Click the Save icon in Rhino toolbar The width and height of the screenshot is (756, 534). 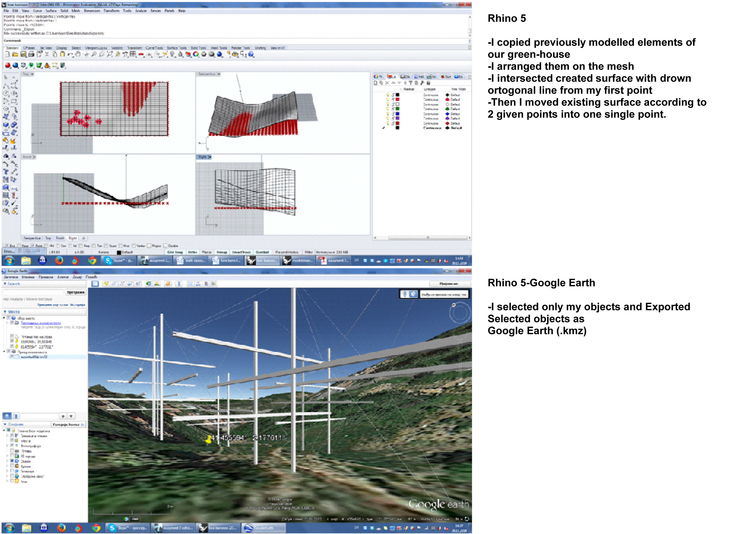click(23, 55)
